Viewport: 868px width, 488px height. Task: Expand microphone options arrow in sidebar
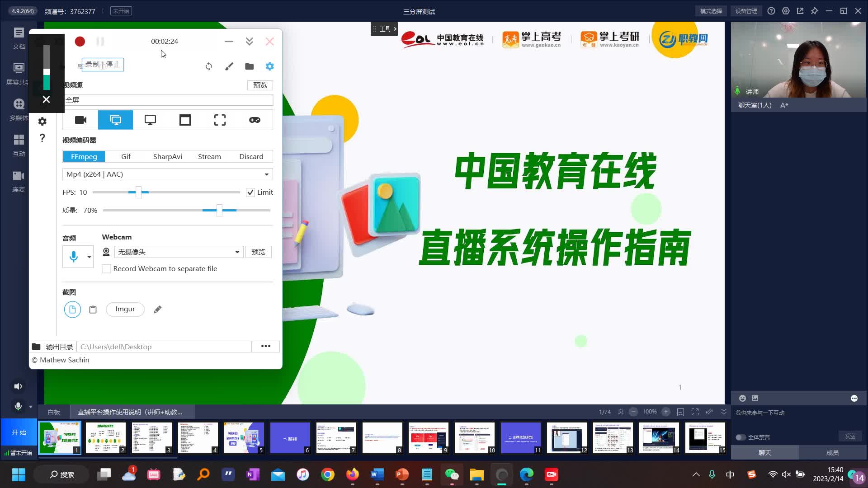pos(31,407)
